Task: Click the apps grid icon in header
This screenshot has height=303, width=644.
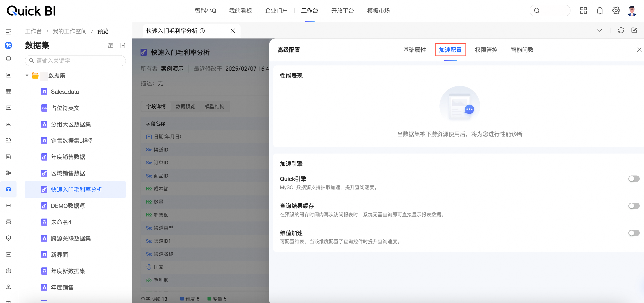Action: click(583, 10)
